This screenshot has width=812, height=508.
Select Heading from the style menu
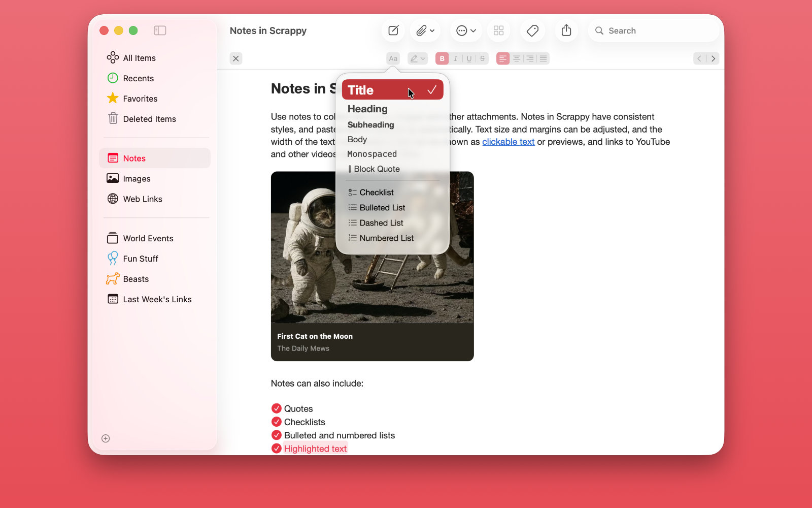pyautogui.click(x=367, y=109)
